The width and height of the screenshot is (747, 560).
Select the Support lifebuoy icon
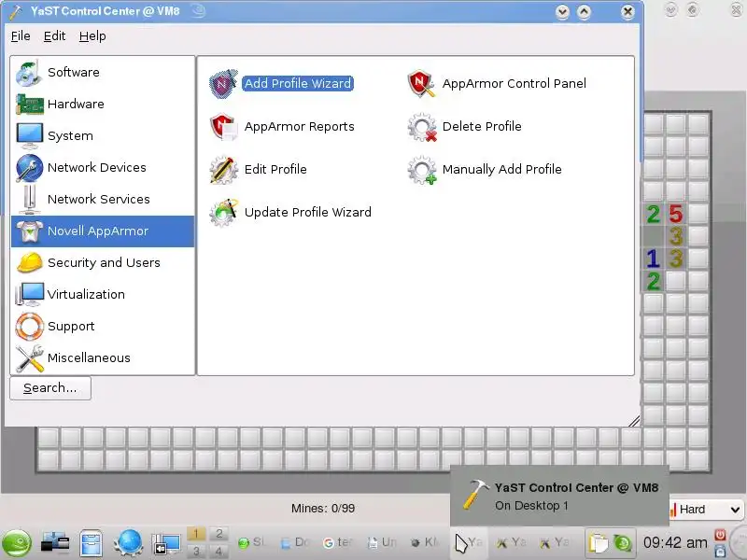click(x=30, y=326)
